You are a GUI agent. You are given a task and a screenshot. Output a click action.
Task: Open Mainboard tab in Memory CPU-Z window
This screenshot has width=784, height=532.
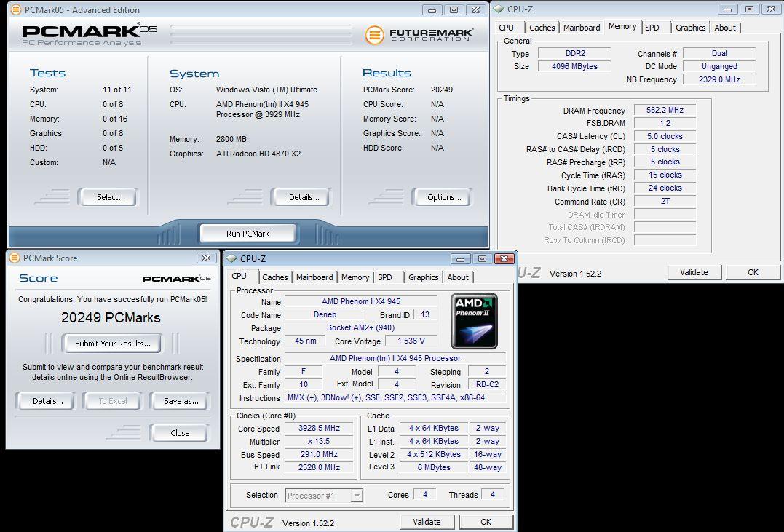point(582,28)
